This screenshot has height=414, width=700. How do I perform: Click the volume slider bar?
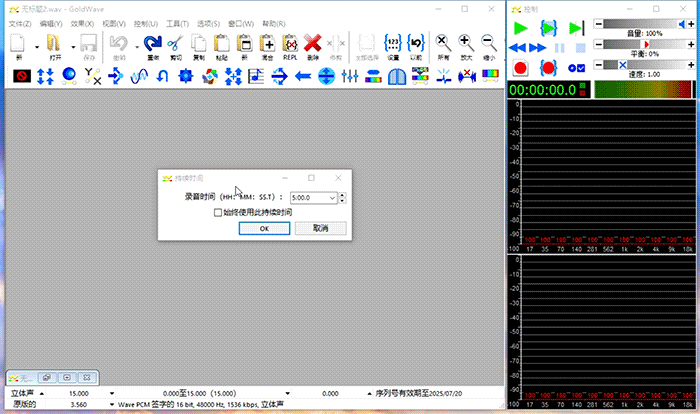[640, 23]
